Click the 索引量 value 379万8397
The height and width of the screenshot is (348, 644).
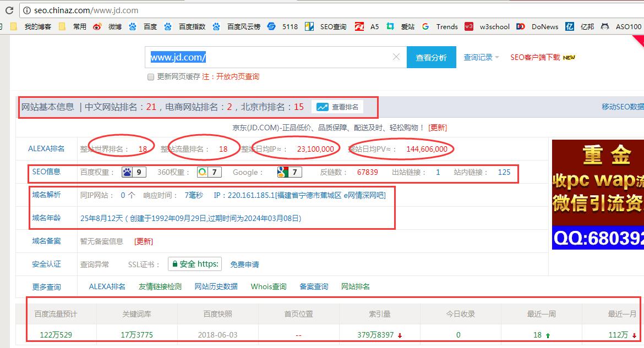pyautogui.click(x=375, y=335)
